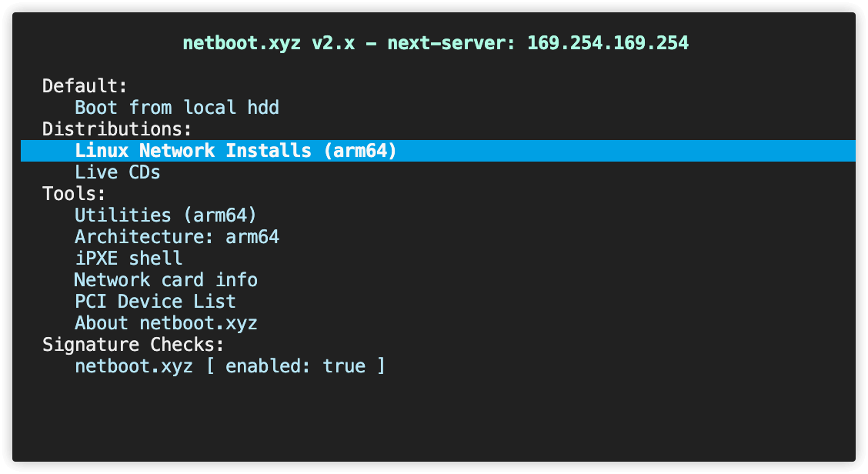Viewport: 868px width, 474px height.
Task: Launch the iPXE shell
Action: (129, 258)
